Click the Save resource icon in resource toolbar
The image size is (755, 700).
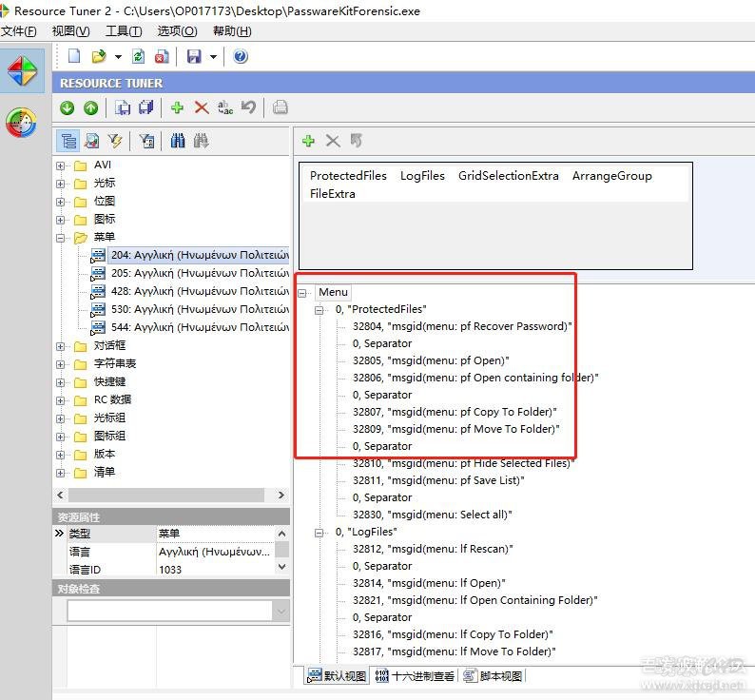tap(123, 107)
